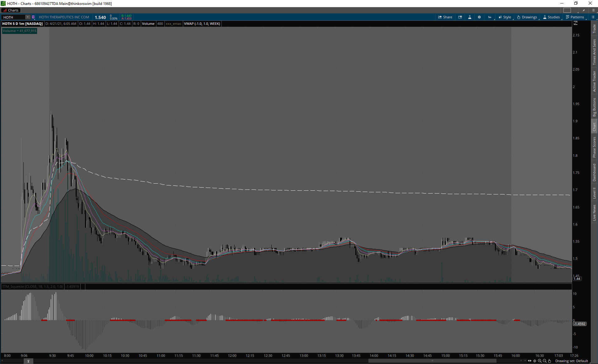The image size is (598, 364).
Task: Click the zoom in magnifier icon
Action: pyautogui.click(x=540, y=361)
